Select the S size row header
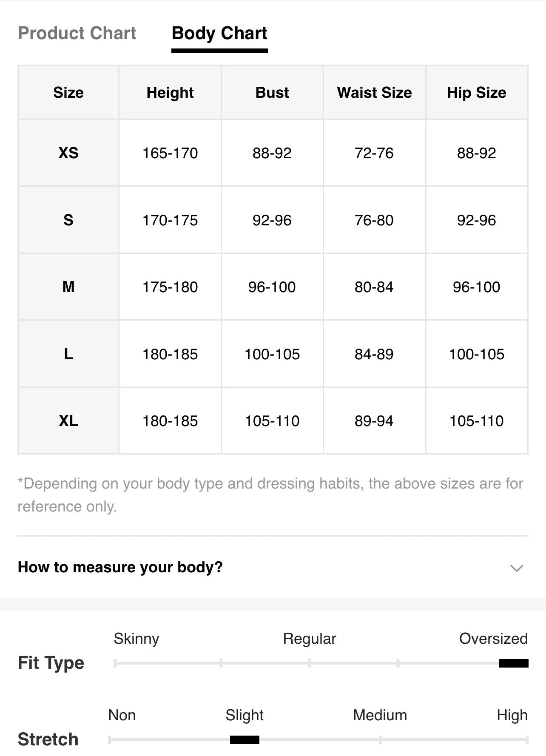This screenshot has width=546, height=756. pyautogui.click(x=68, y=220)
